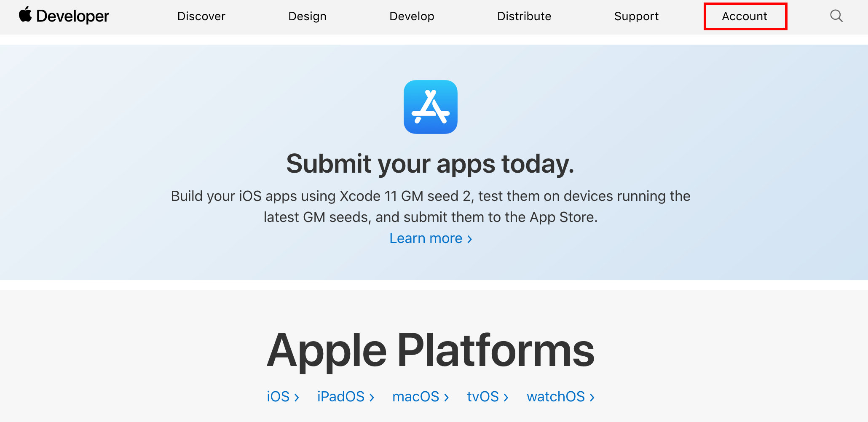Open the Design section

coord(307,16)
